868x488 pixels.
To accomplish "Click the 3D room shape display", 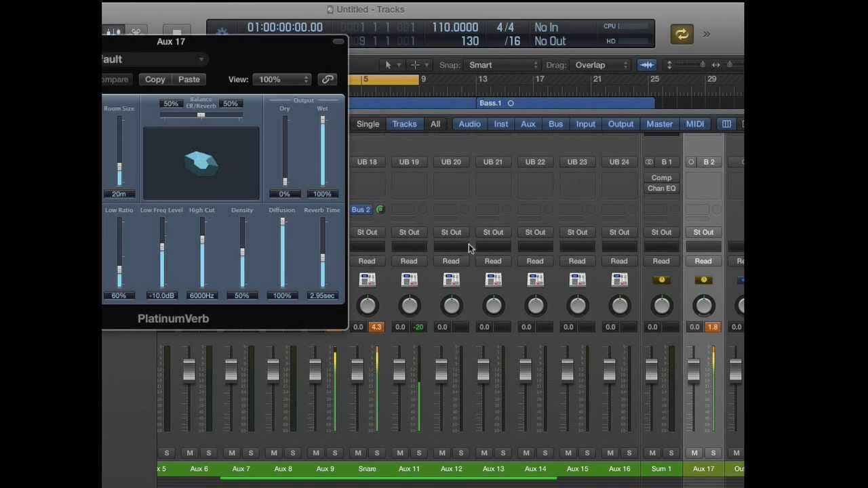I will tap(201, 163).
